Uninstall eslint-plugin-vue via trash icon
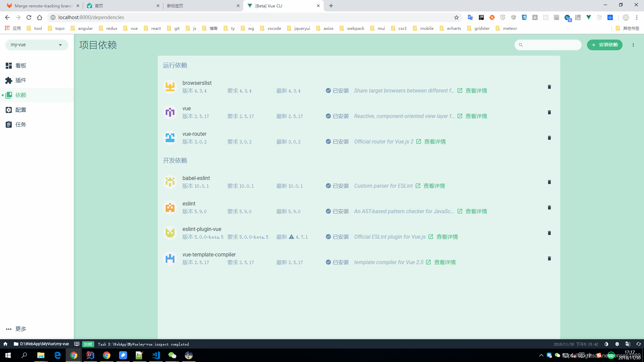 tap(549, 233)
